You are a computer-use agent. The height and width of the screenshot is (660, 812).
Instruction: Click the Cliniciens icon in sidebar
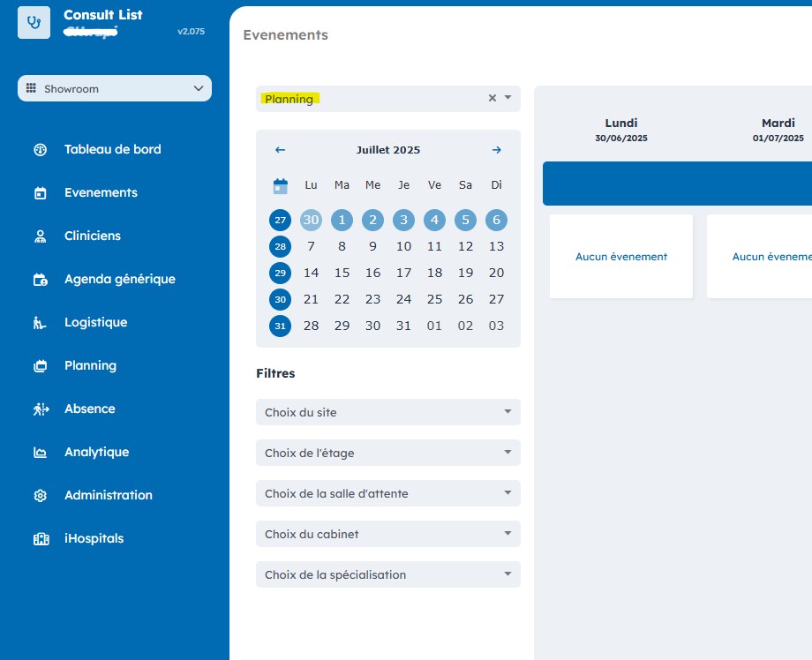click(x=40, y=236)
